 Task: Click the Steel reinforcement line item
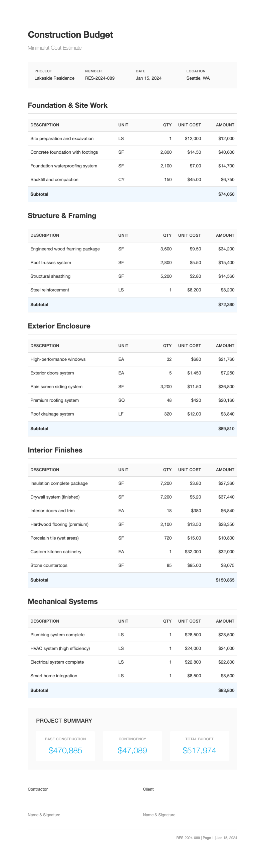(49, 290)
